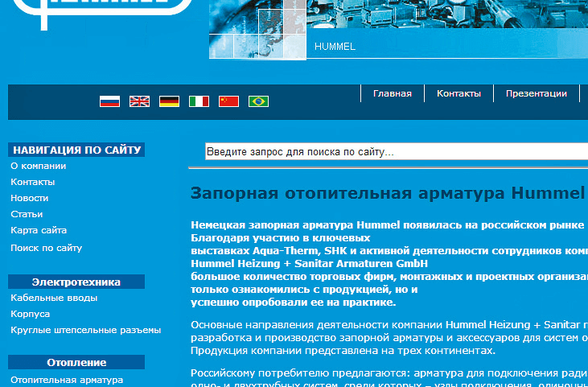Viewport: 588px width, 387px height.
Task: Select the НАВИГАЦИЯ ПО САЙТУ heading
Action: click(76, 150)
